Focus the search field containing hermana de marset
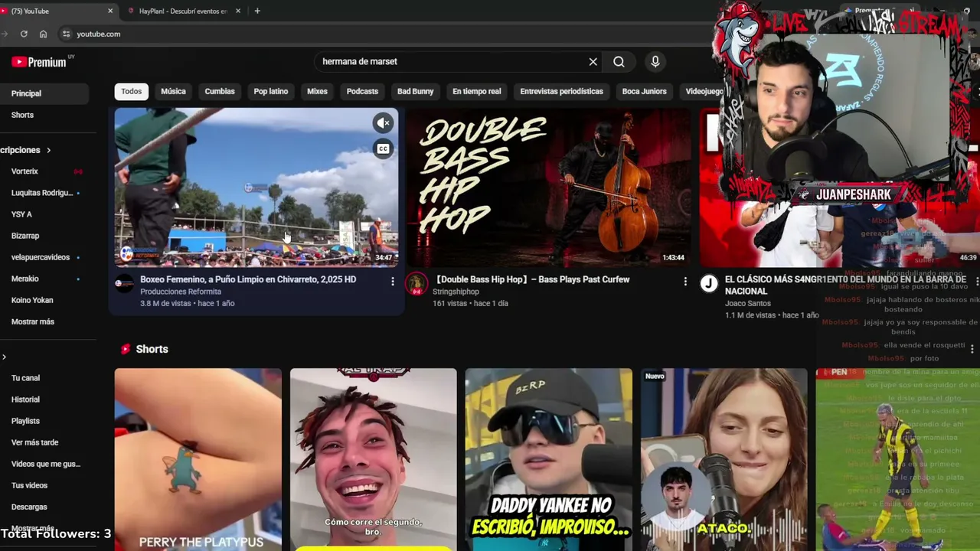The width and height of the screenshot is (980, 551). pos(452,62)
